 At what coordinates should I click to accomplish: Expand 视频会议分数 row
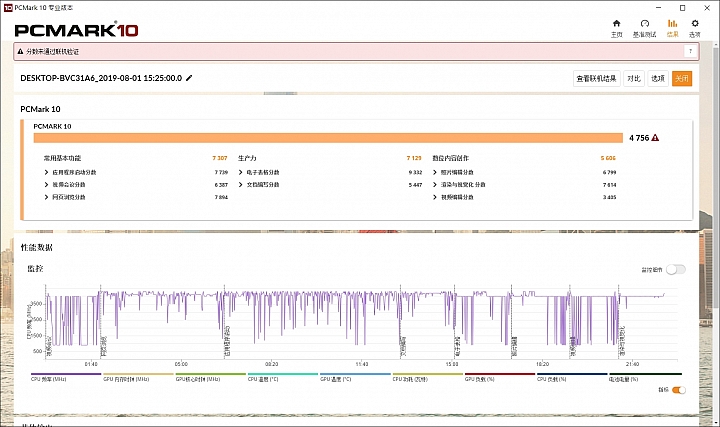(46, 185)
